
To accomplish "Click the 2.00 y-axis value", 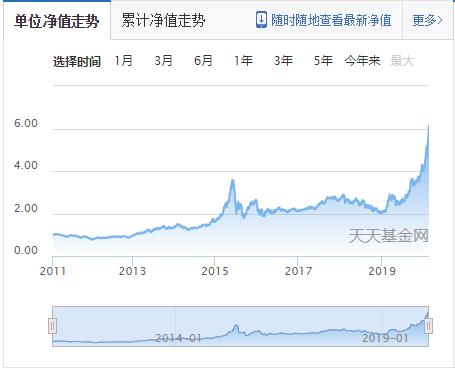I will click(26, 208).
